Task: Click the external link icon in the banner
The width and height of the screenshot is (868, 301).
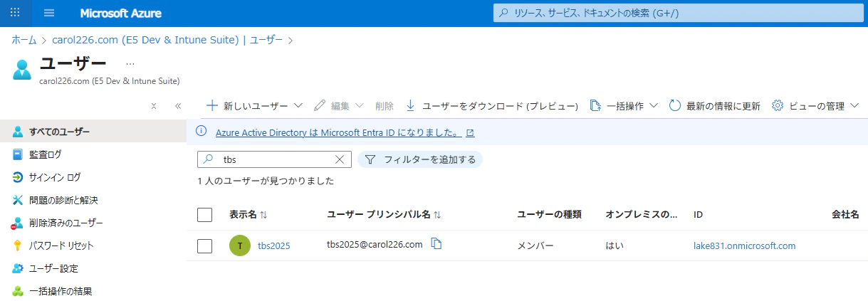Action: (x=470, y=132)
